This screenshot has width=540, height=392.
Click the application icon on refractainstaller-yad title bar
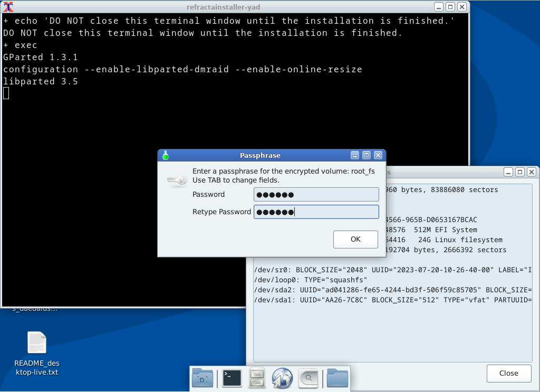point(7,7)
